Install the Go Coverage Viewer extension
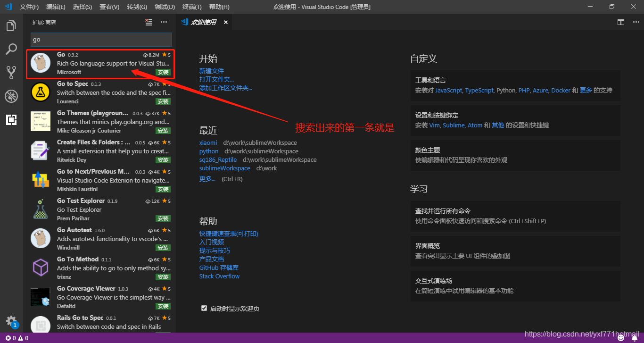This screenshot has height=343, width=644. [163, 306]
